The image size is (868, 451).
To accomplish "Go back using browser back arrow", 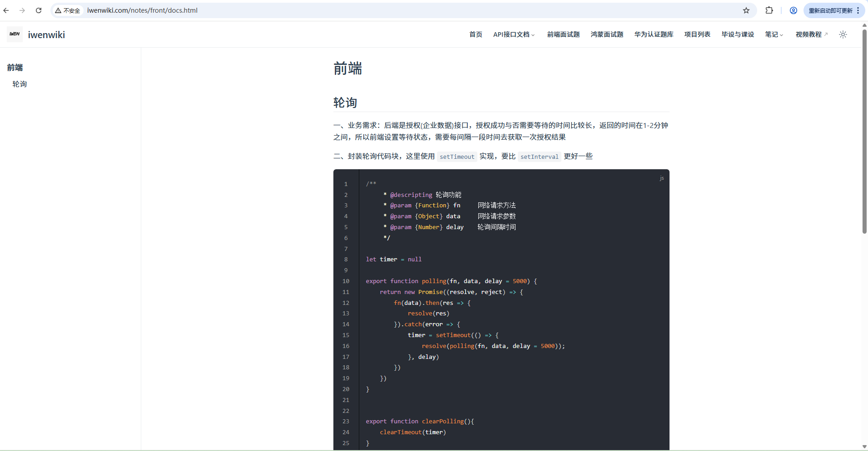I will click(x=6, y=10).
